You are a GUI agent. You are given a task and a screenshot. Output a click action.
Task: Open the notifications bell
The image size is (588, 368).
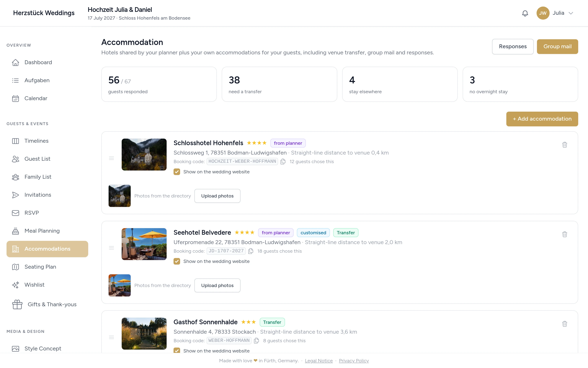coord(525,13)
